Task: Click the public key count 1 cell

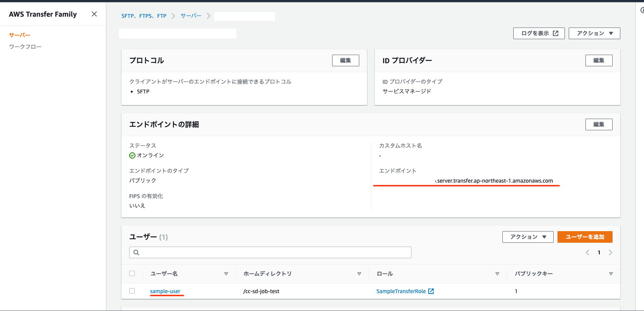Action: 516,291
